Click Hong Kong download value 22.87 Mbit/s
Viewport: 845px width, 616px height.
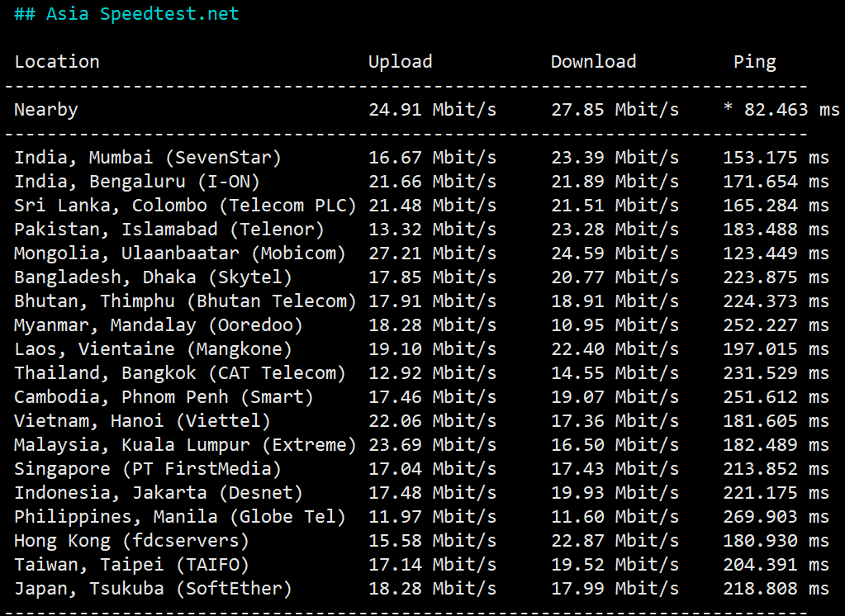pos(615,541)
